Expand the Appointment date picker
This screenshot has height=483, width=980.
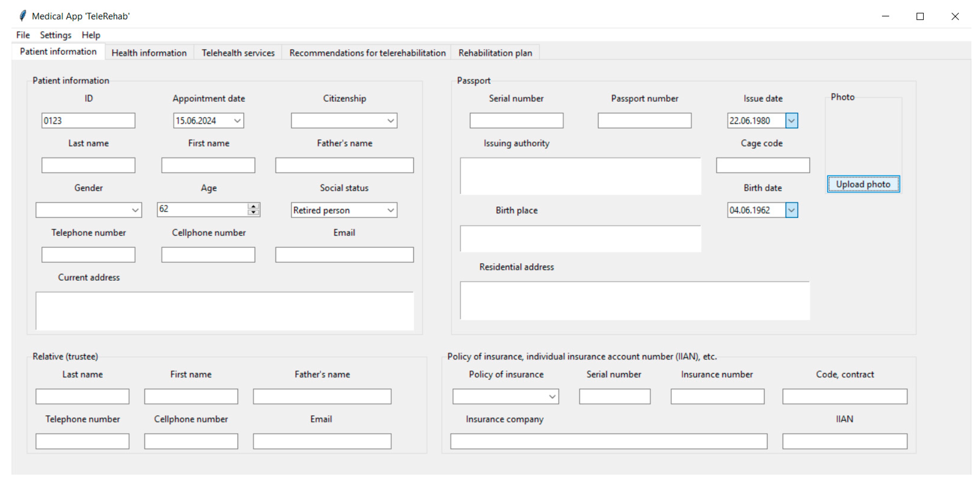(x=237, y=120)
